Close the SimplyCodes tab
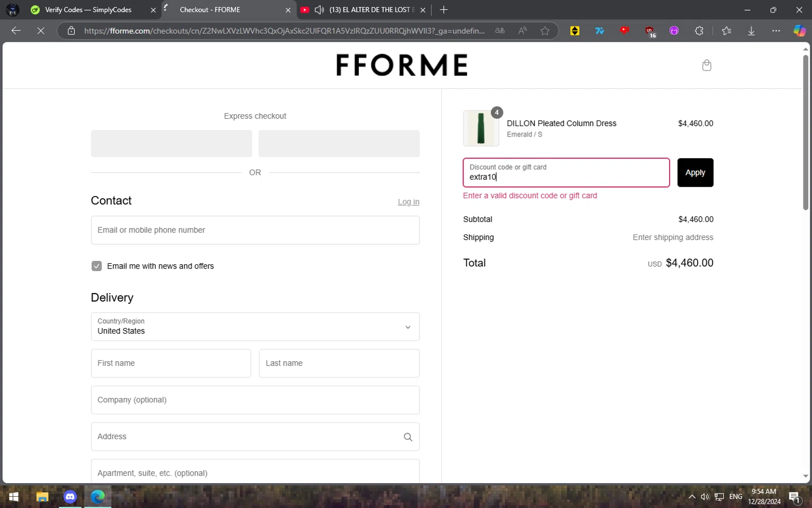This screenshot has height=508, width=812. pos(153,10)
